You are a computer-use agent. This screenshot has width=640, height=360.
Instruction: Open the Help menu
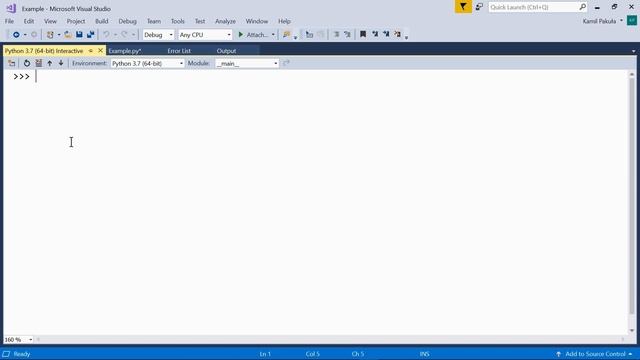tap(284, 21)
